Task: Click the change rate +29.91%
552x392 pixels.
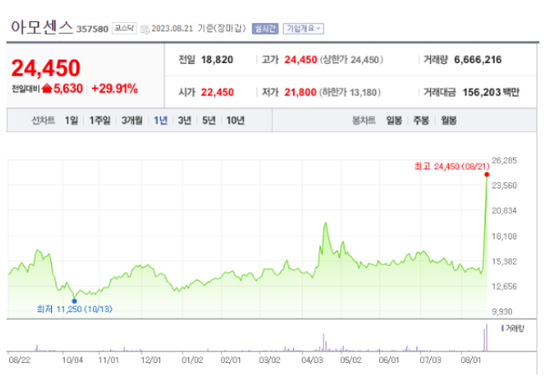Action: tap(114, 89)
